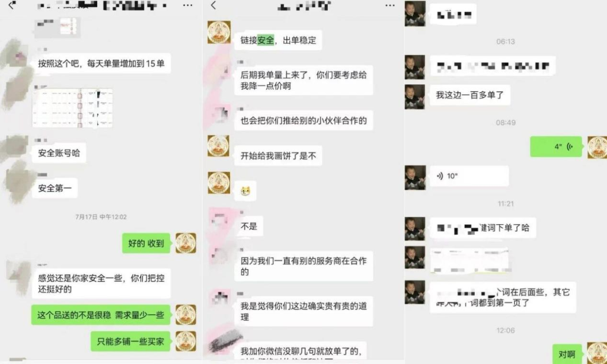Tap green '只能多铺一些买家' bubble
The width and height of the screenshot is (607, 364).
[x=130, y=341]
